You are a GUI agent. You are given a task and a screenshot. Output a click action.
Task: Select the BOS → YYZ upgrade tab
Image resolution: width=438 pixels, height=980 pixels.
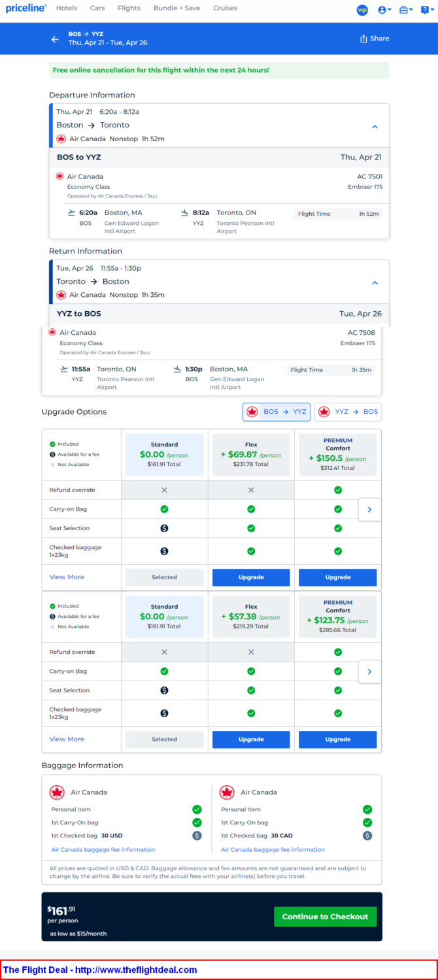click(277, 412)
